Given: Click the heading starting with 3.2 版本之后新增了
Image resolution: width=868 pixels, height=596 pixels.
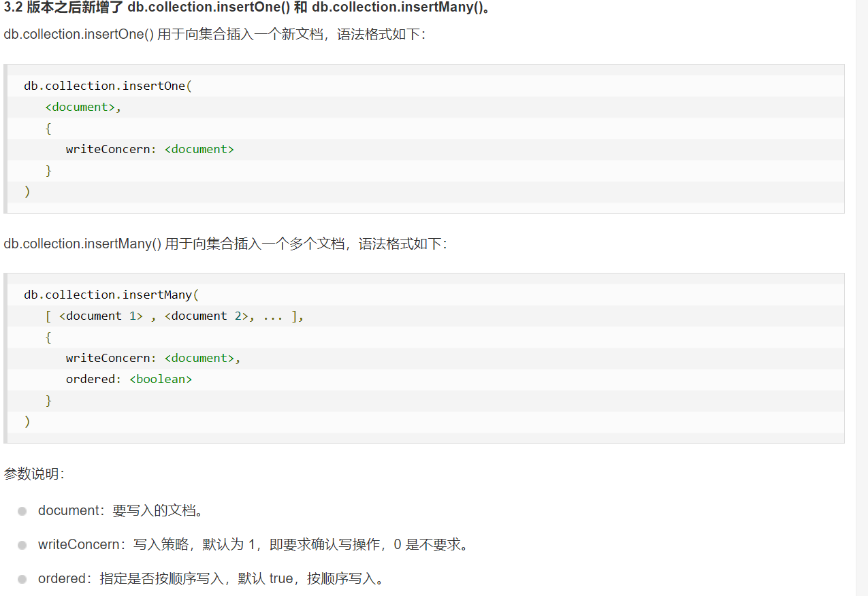Looking at the screenshot, I should [247, 7].
